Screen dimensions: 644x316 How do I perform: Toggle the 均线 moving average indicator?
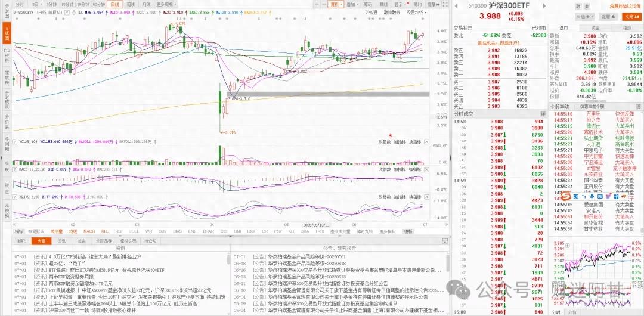tap(73, 231)
